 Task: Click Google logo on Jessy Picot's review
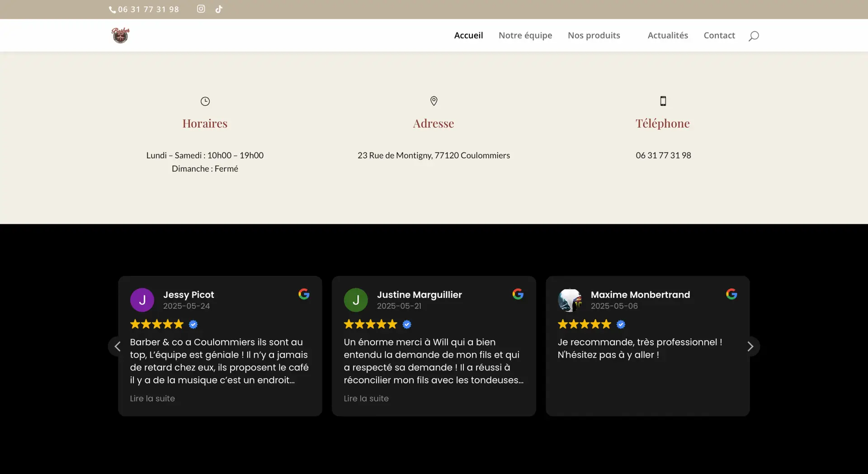tap(304, 294)
